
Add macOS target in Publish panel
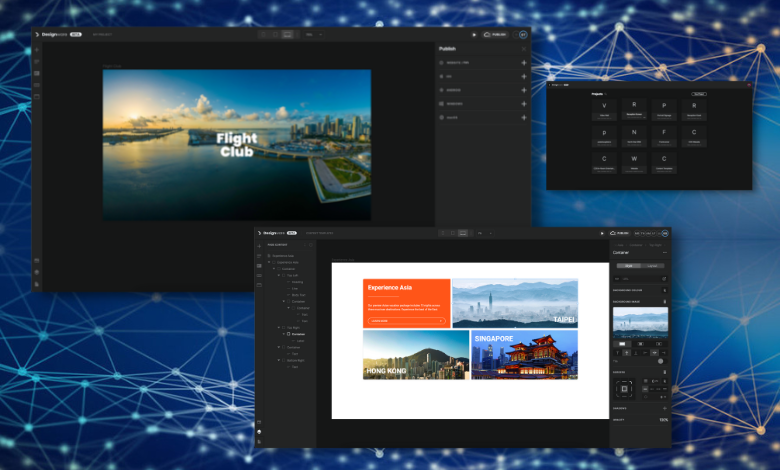[524, 117]
